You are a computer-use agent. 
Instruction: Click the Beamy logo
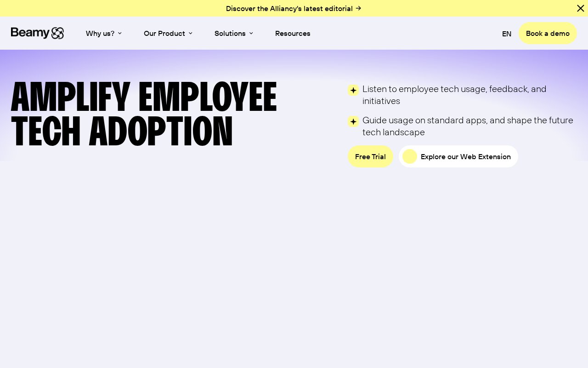[37, 33]
